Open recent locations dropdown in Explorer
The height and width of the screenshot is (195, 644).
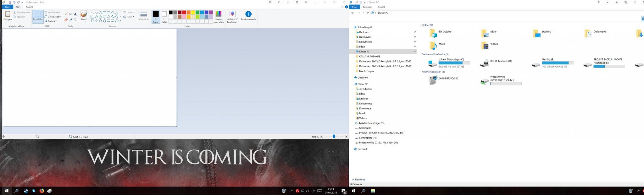pyautogui.click(x=363, y=13)
